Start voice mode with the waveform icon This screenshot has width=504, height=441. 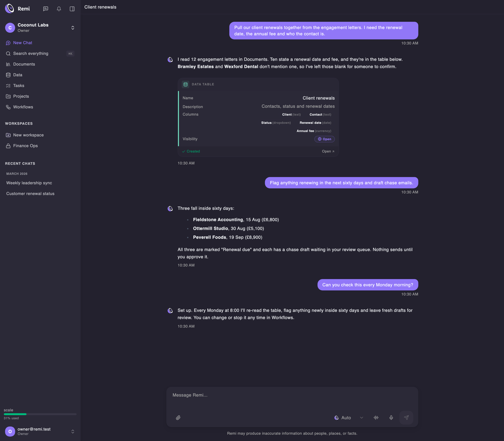click(x=376, y=418)
